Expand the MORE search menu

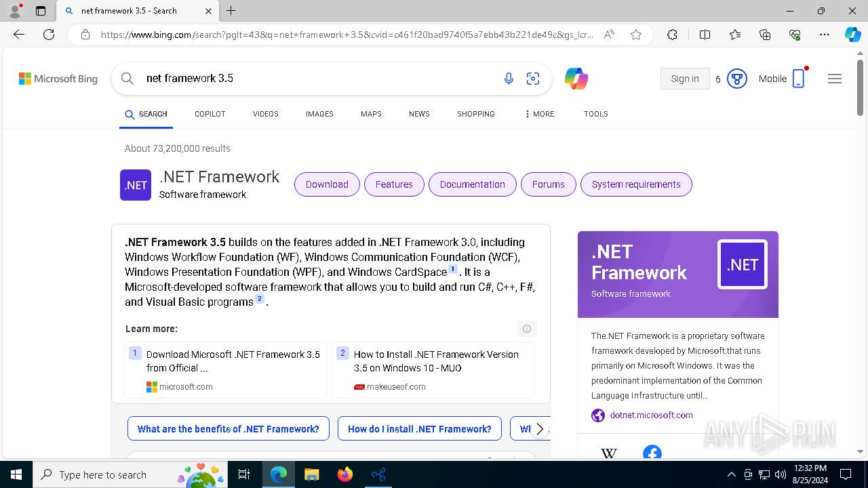[540, 114]
